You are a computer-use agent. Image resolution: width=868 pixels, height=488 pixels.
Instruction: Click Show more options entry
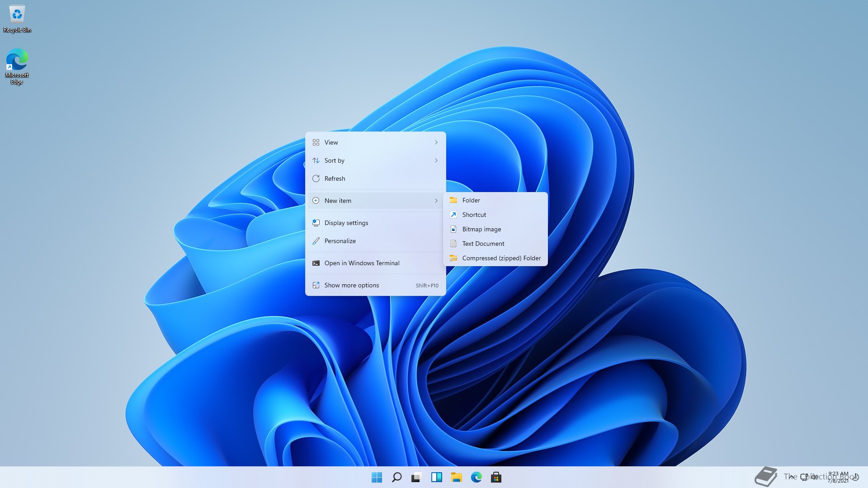[x=375, y=285]
